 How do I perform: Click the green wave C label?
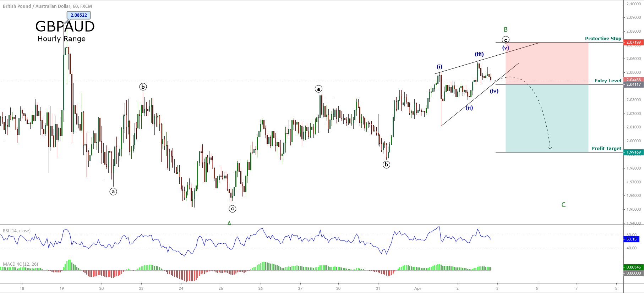pyautogui.click(x=563, y=205)
